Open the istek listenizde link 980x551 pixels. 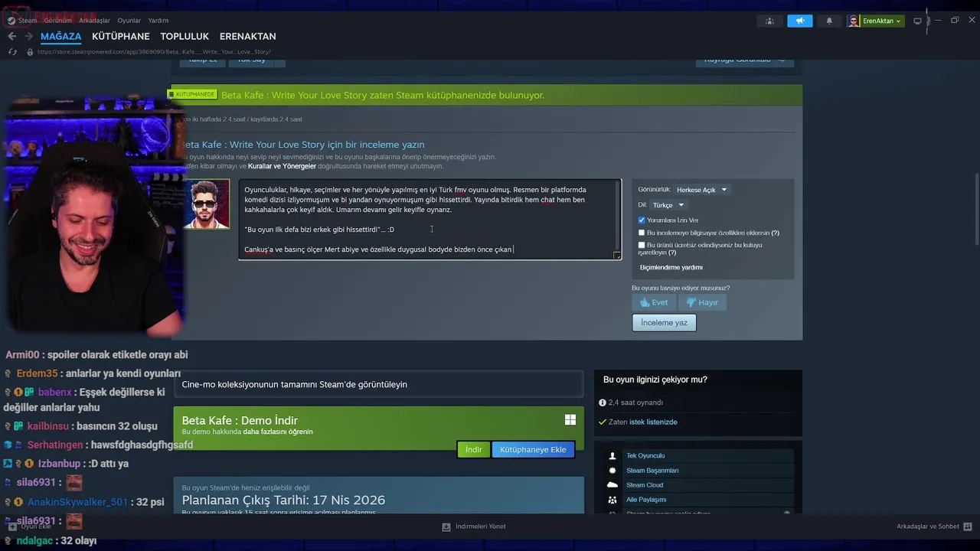[653, 422]
